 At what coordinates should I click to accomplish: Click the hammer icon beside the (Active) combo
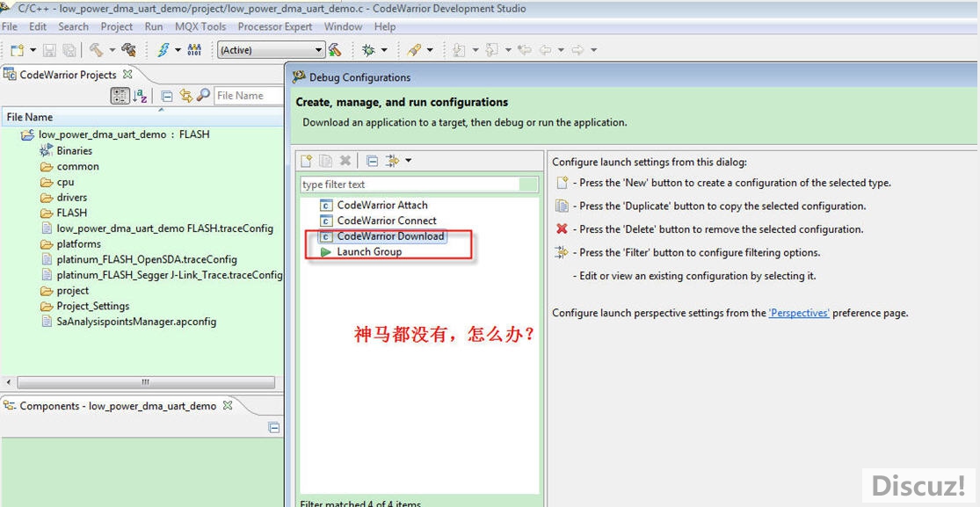pos(335,50)
